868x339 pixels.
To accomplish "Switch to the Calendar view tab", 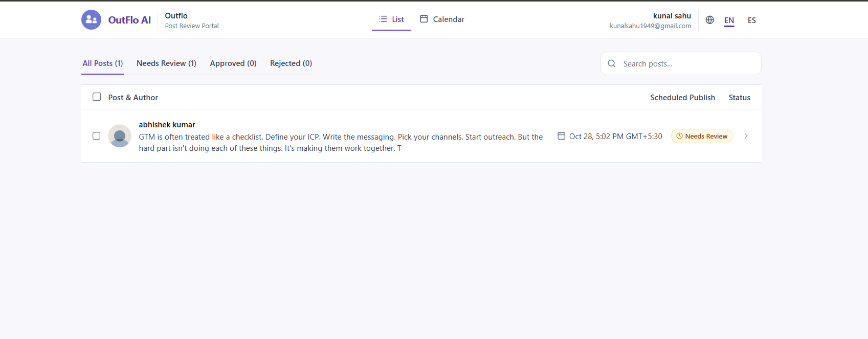I will coord(442,19).
